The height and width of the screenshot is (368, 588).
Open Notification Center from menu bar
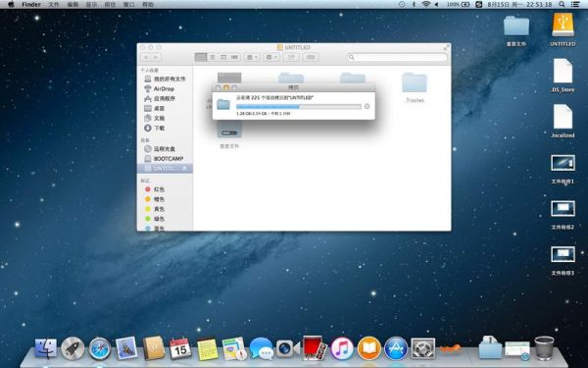(x=574, y=4)
